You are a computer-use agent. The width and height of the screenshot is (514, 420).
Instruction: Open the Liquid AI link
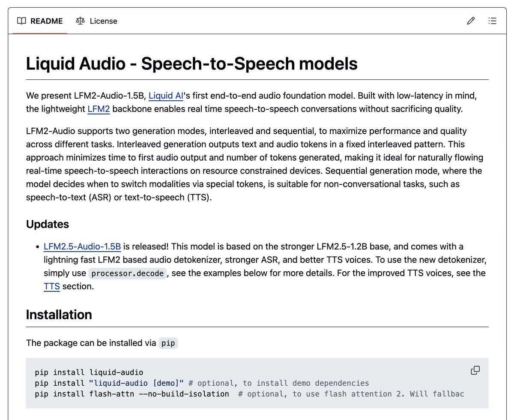tap(166, 96)
